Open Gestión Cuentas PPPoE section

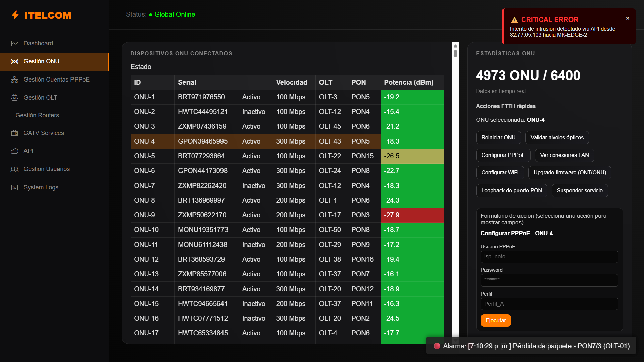(x=54, y=80)
